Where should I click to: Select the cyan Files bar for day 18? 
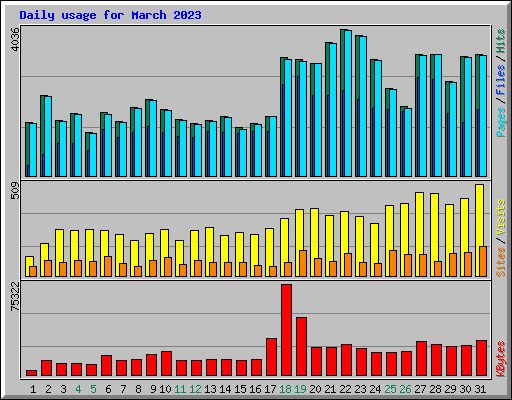288,118
